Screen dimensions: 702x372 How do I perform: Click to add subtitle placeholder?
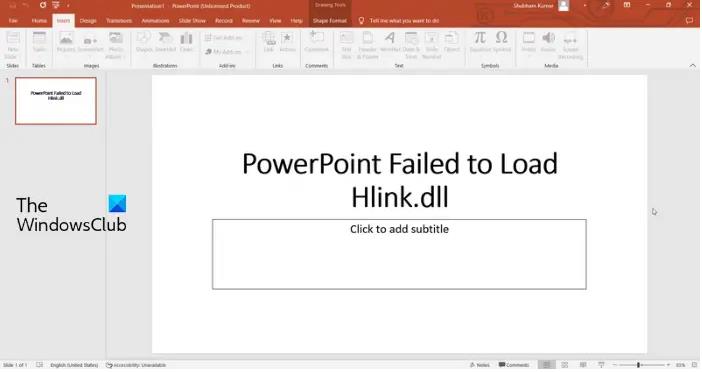click(399, 254)
